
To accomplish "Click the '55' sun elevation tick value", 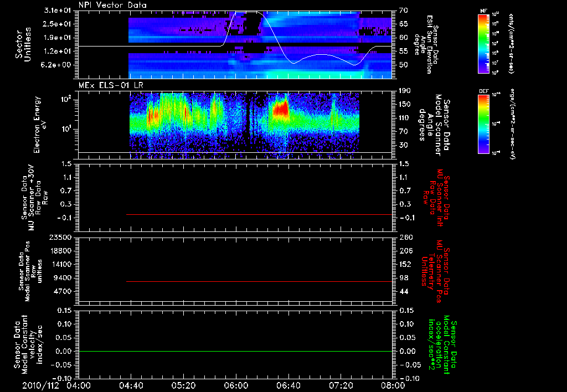I will [x=404, y=51].
